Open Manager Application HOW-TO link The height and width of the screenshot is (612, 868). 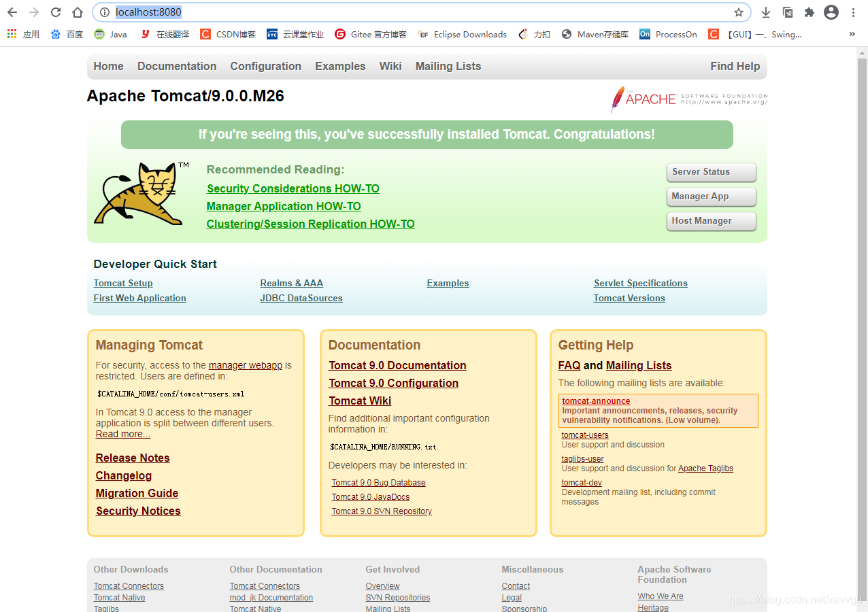[x=284, y=206]
